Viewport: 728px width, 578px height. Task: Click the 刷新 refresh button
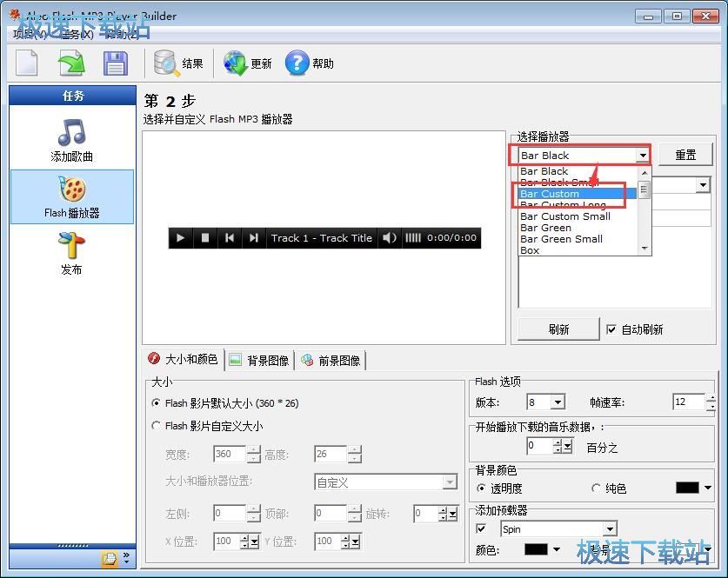pos(558,329)
